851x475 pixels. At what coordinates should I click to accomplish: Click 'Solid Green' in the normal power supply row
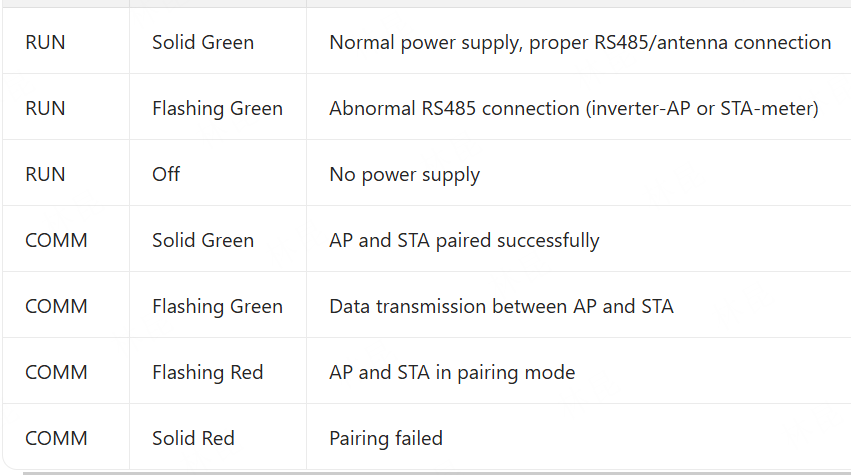[203, 42]
